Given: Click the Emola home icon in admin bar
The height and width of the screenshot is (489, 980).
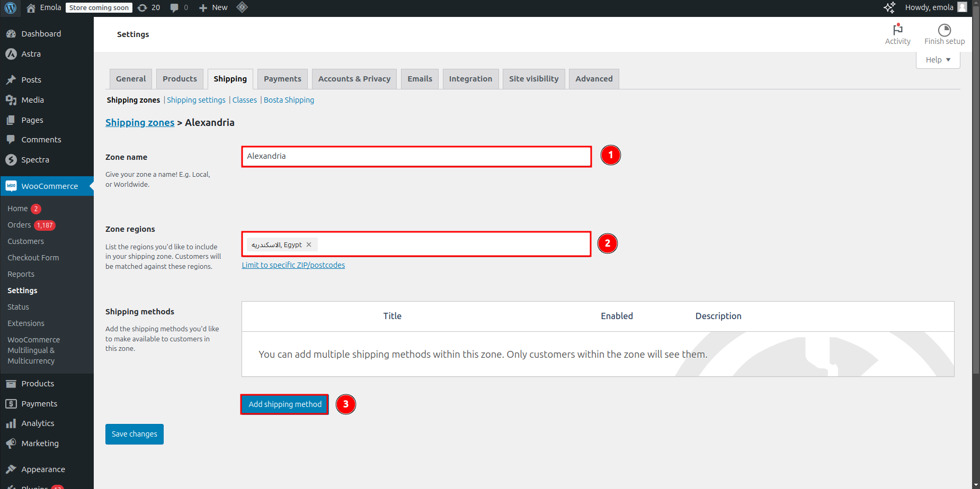Looking at the screenshot, I should [x=31, y=8].
